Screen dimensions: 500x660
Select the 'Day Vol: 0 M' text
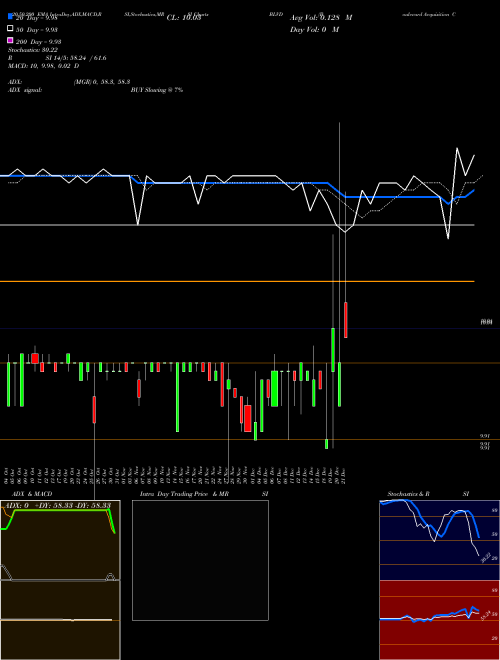point(314,29)
